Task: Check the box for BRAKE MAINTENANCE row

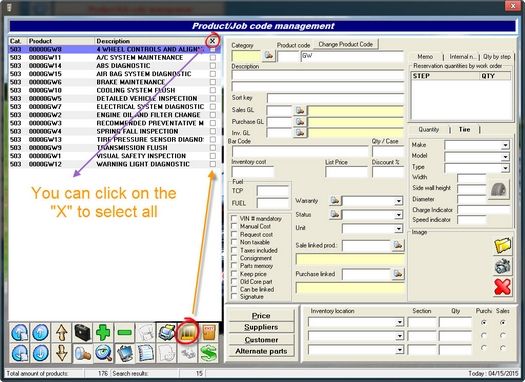Action: tap(213, 82)
